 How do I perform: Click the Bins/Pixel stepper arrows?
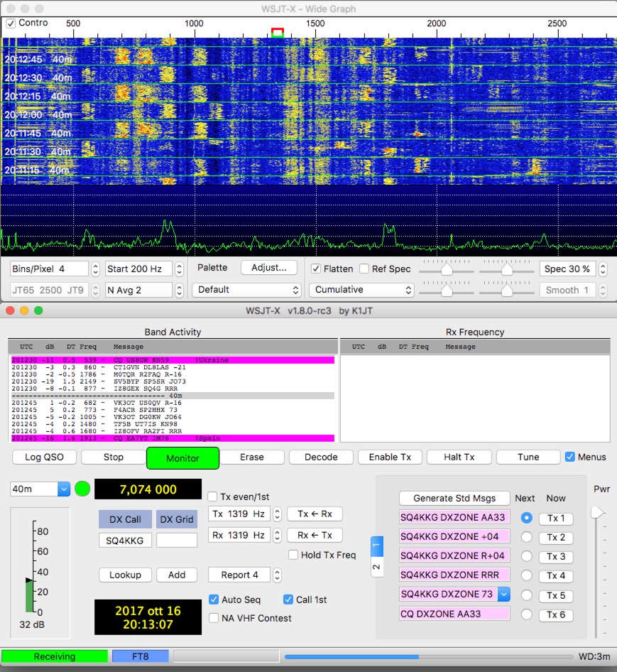(x=94, y=269)
